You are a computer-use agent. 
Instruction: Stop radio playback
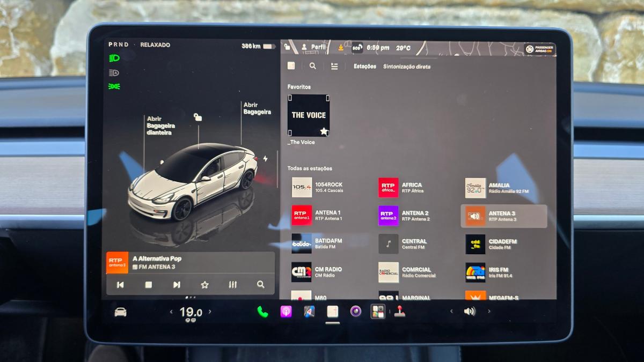[x=149, y=285]
